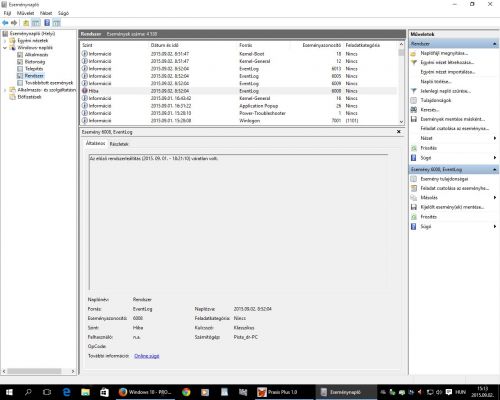This screenshot has width=500, height=400.
Task: Click the filter icon for Jelenlegi napló szűrése
Action: click(x=414, y=91)
